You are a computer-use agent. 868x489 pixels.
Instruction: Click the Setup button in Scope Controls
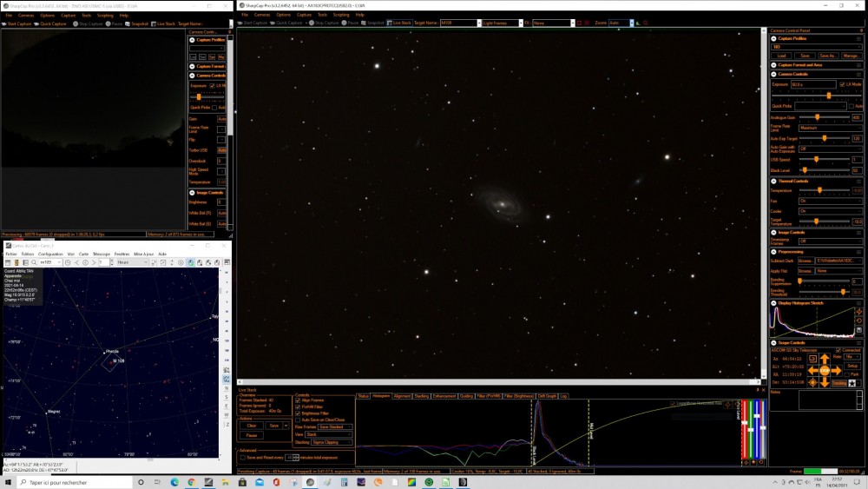(852, 366)
